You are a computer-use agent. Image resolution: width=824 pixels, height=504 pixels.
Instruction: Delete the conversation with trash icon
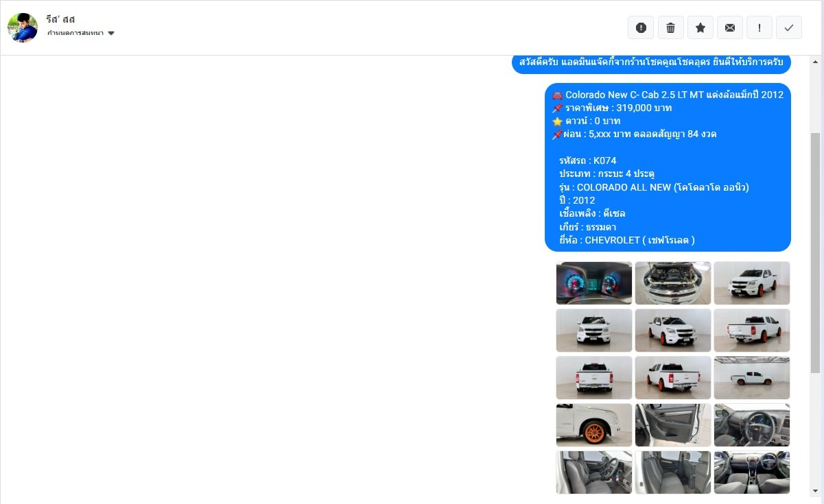click(670, 27)
